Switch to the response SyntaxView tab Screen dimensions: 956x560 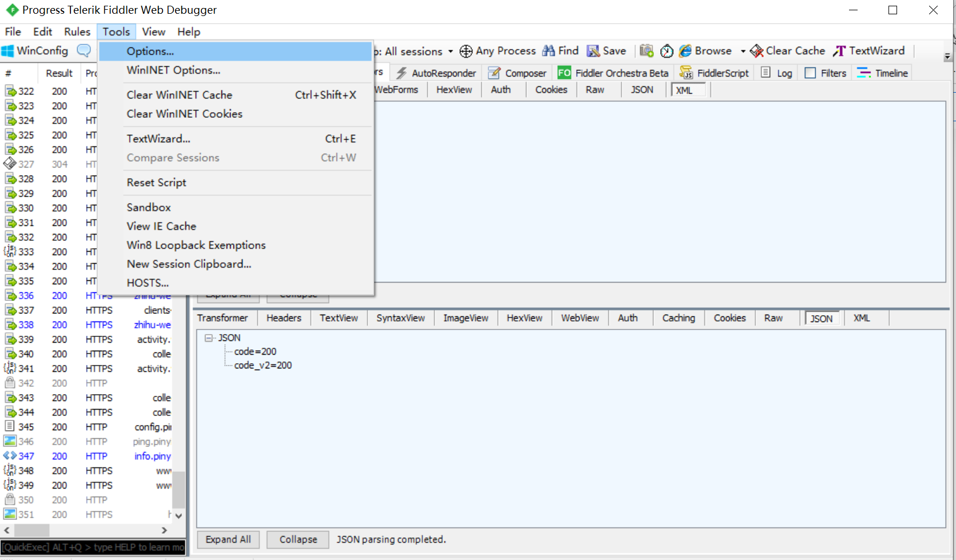pos(400,318)
